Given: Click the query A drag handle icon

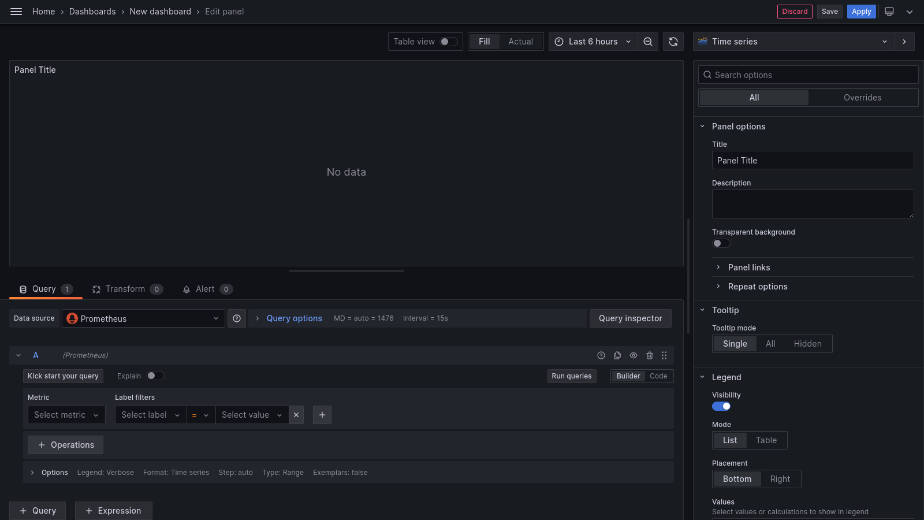Looking at the screenshot, I should pyautogui.click(x=664, y=356).
